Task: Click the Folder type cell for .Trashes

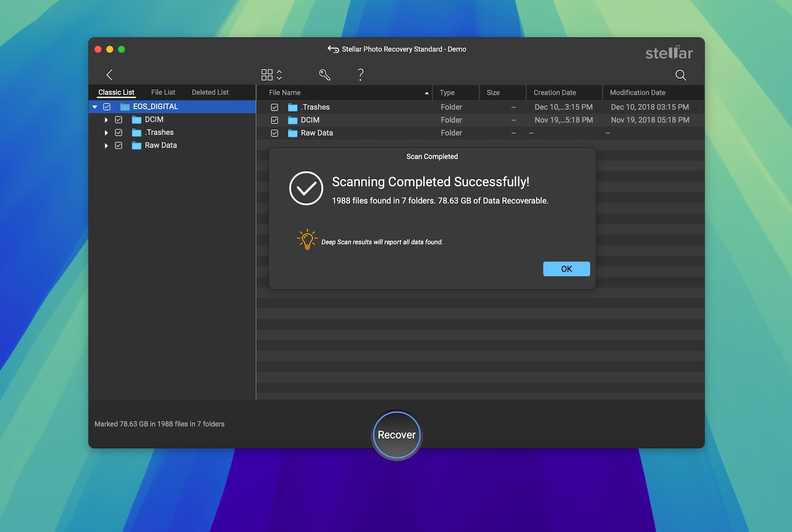Action: pyautogui.click(x=451, y=107)
